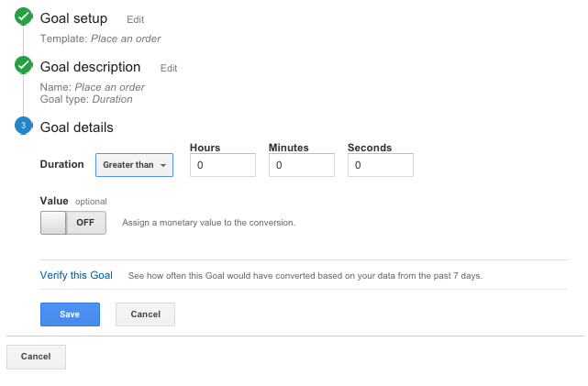This screenshot has height=386, width=588.
Task: Select the Goal details step heading
Action: coord(76,127)
